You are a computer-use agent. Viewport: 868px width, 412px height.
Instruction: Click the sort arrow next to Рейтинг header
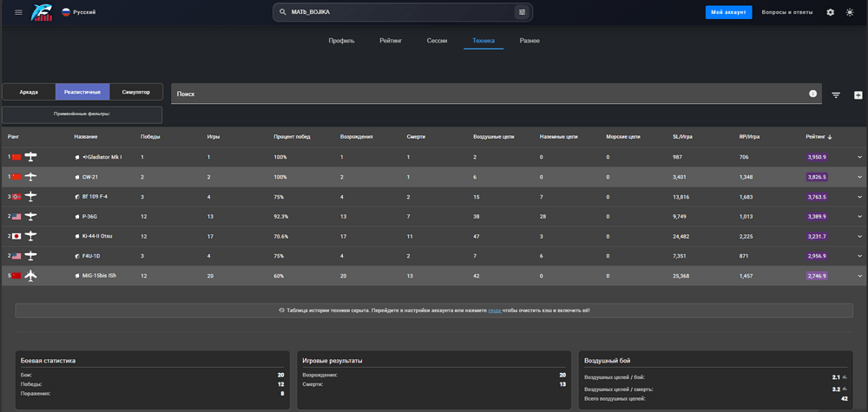829,137
